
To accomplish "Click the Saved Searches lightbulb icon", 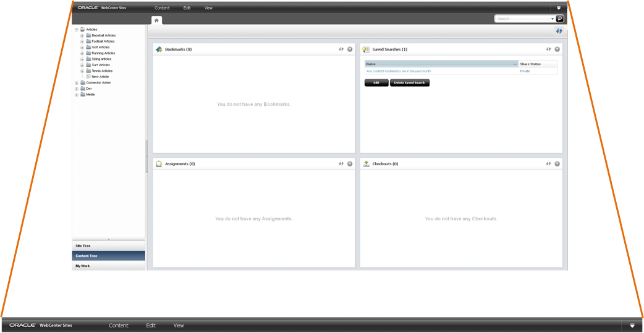I will point(366,50).
